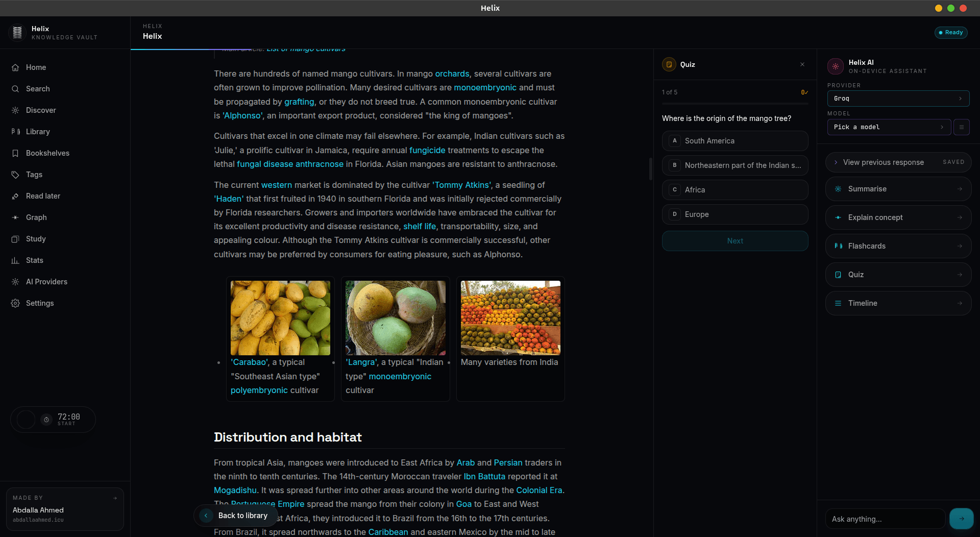Send the message with arrow button
This screenshot has height=537, width=980.
coord(962,519)
